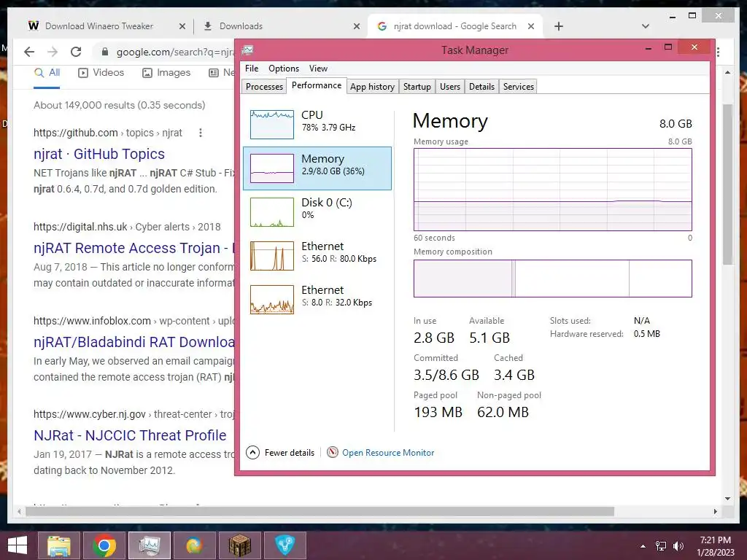Image resolution: width=747 pixels, height=560 pixels.
Task: Click the Task Manager title bar icon
Action: [248, 50]
